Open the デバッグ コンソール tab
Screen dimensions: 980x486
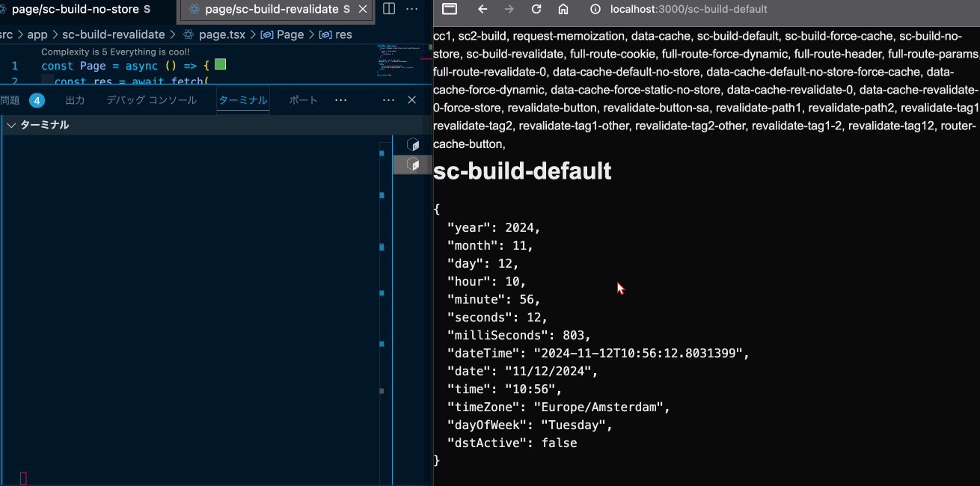point(152,100)
